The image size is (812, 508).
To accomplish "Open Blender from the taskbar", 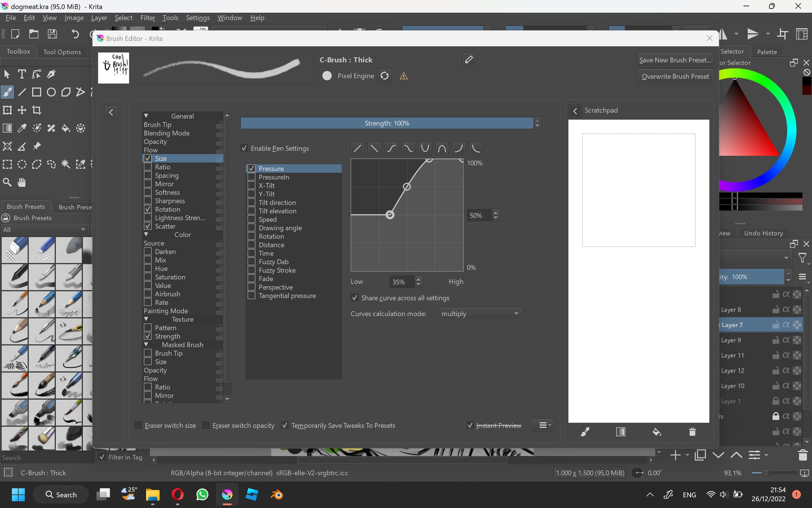I will pos(277,494).
